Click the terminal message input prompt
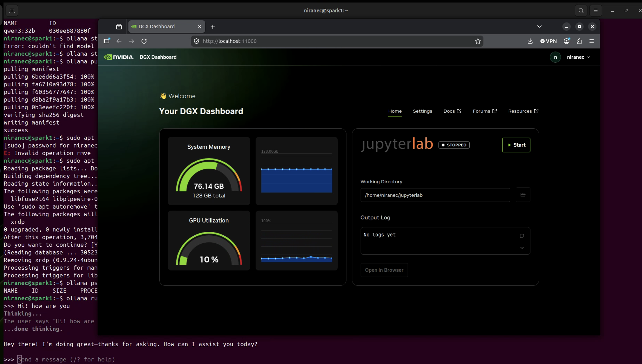The width and height of the screenshot is (642, 364). pos(66,359)
